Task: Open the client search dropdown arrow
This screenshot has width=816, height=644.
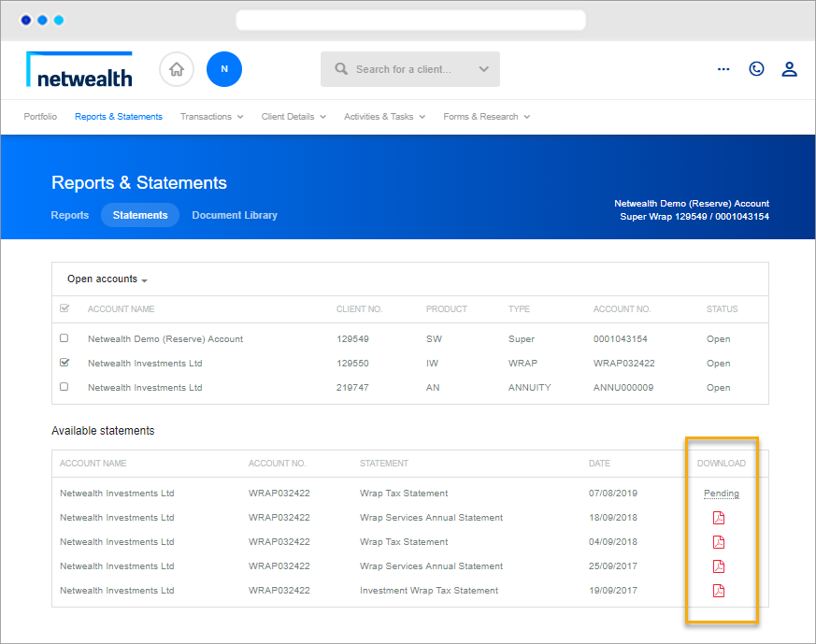Action: (x=483, y=68)
